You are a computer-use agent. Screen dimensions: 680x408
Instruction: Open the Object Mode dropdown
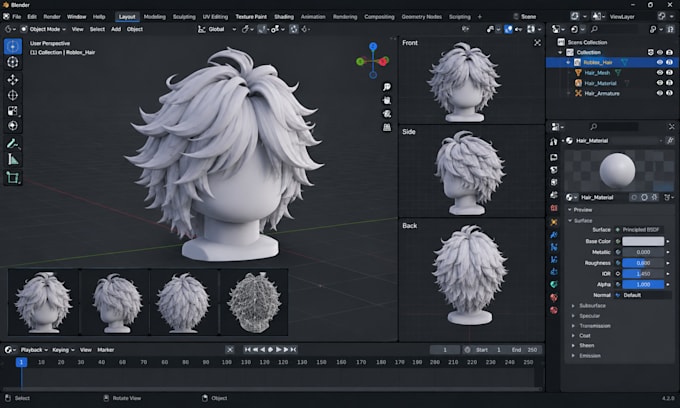click(43, 29)
